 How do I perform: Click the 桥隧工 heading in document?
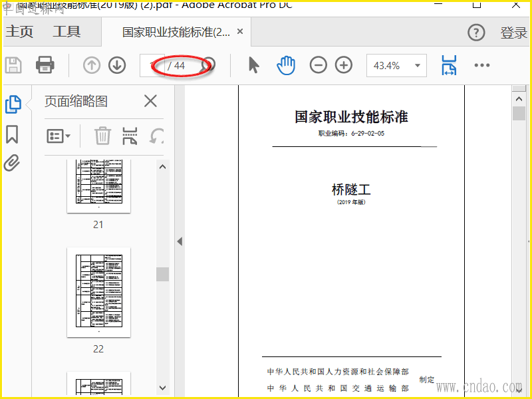(351, 190)
